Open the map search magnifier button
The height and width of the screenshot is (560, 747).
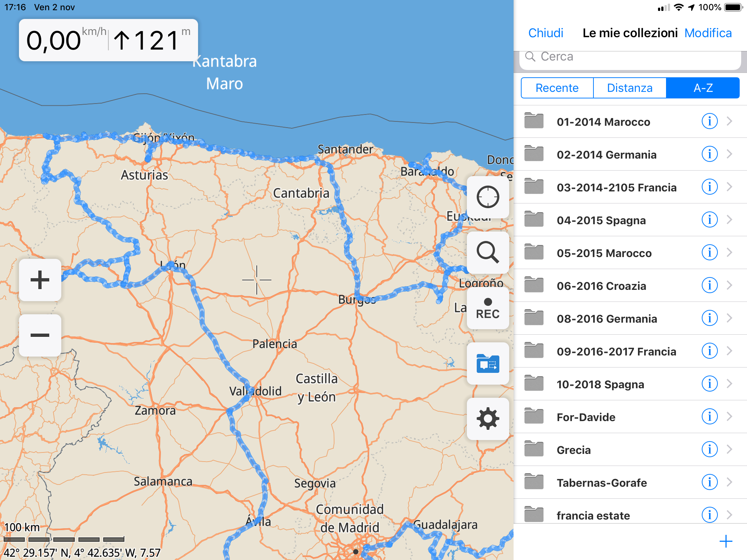pyautogui.click(x=488, y=252)
